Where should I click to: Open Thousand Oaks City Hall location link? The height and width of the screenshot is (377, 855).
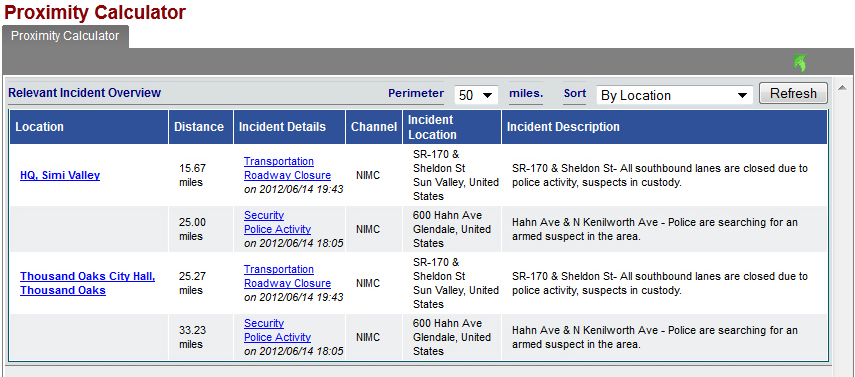coord(88,283)
